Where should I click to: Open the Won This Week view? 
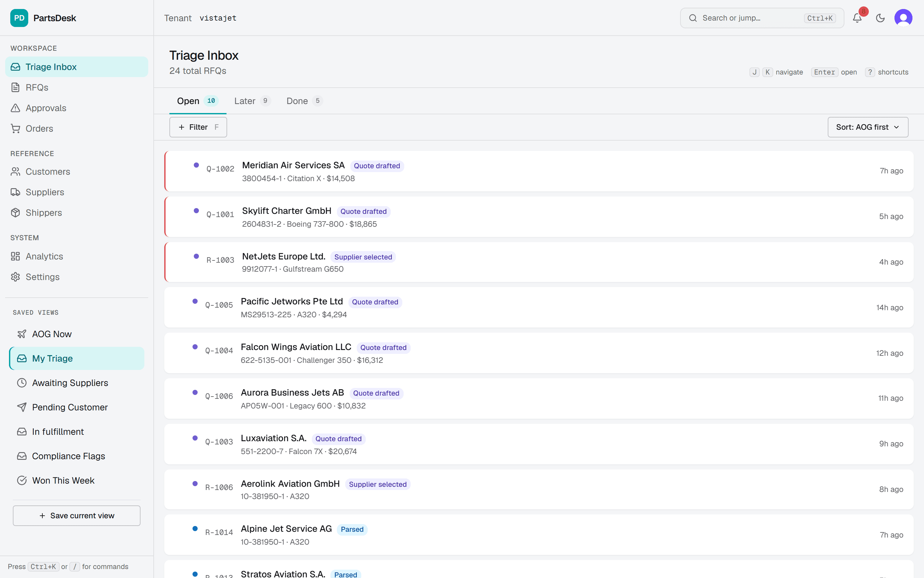tap(76, 480)
